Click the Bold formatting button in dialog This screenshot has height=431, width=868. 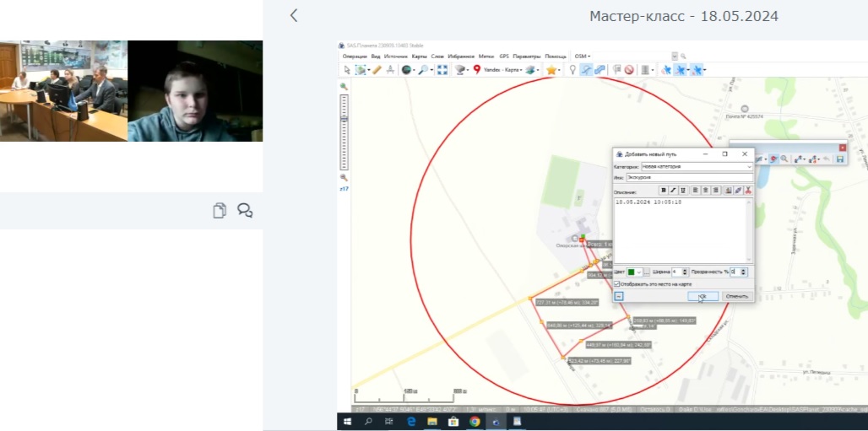tap(664, 191)
